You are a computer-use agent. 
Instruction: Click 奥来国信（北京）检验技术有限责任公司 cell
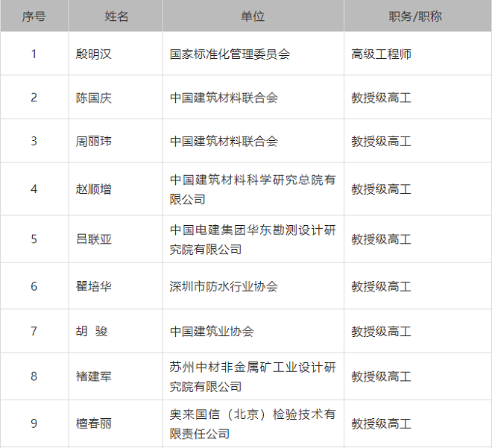(253, 424)
